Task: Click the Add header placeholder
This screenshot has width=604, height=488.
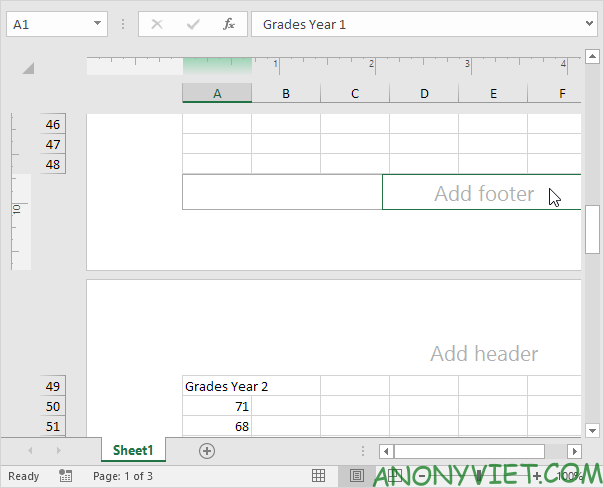Action: 483,354
